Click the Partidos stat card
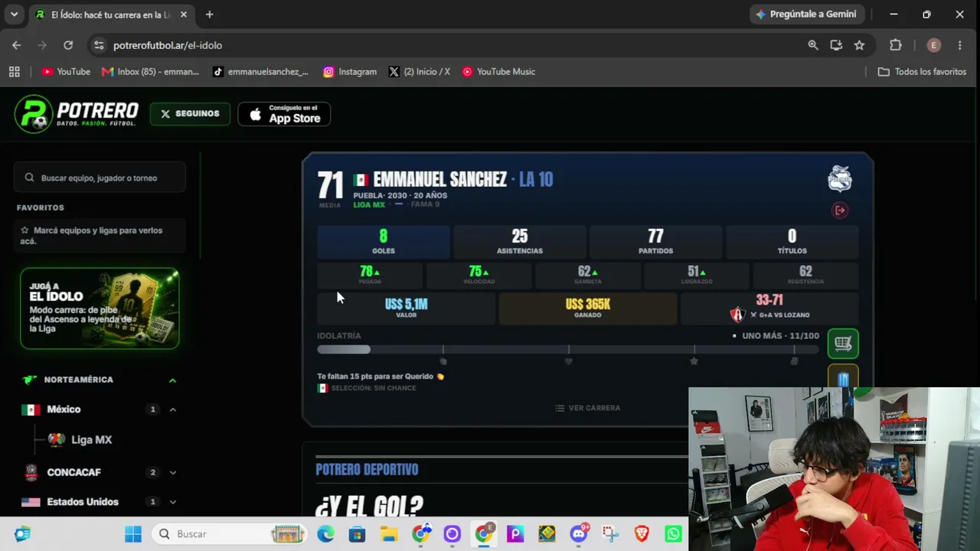 coord(656,242)
